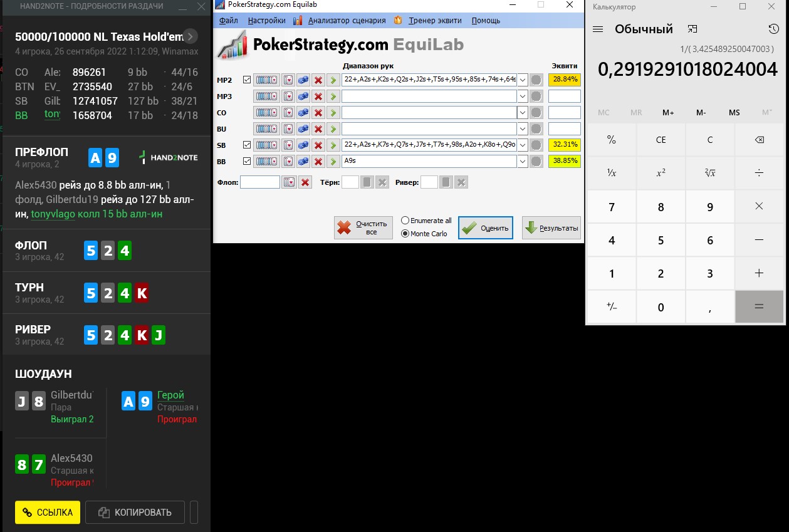Click the yellow ССЫЛКА button
The height and width of the screenshot is (532, 789).
point(48,512)
